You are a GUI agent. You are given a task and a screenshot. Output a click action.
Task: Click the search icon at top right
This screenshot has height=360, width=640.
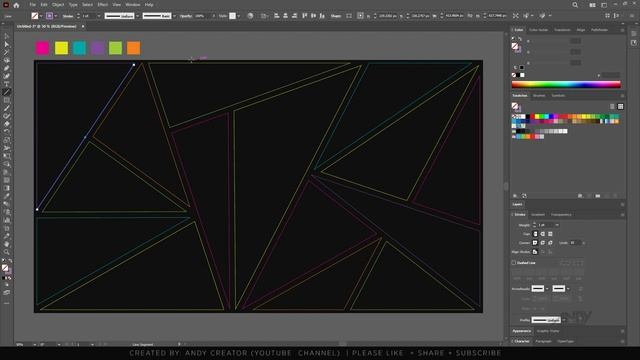coord(575,5)
